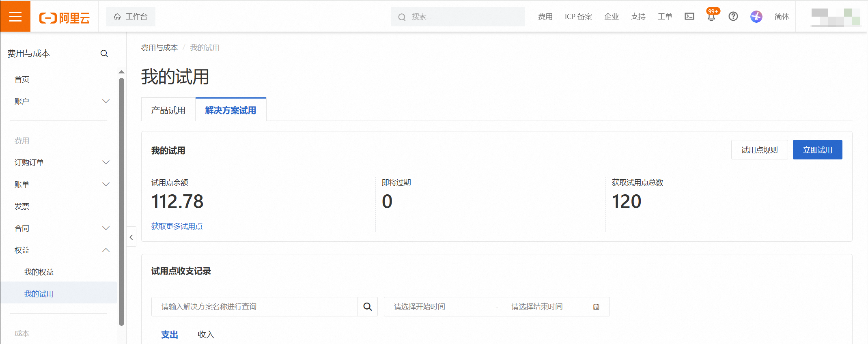Open the orange hamburger menu
868x344 pixels.
(15, 16)
